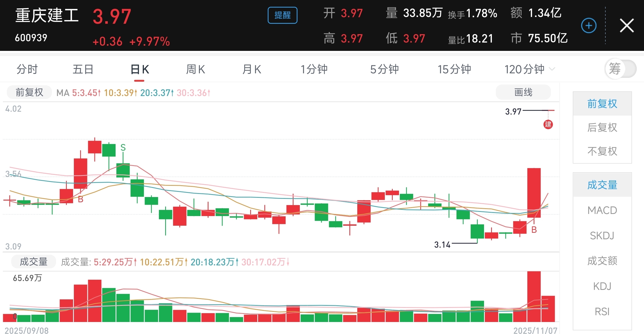This screenshot has height=334, width=644.
Task: Click the red 建 marker on chart
Action: tap(548, 124)
